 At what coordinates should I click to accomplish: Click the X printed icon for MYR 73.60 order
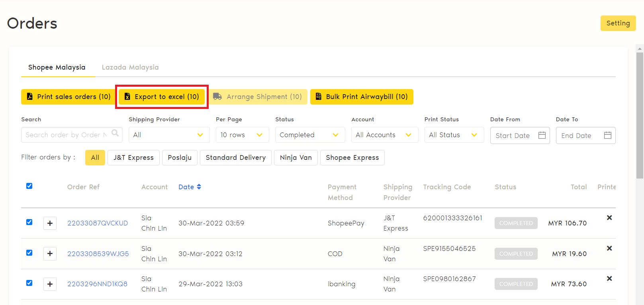click(x=609, y=278)
